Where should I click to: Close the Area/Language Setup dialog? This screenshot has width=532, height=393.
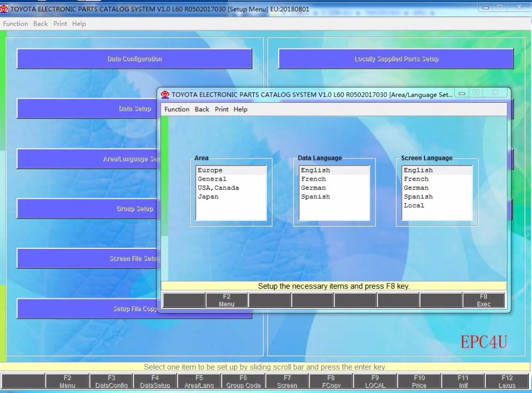[495, 93]
